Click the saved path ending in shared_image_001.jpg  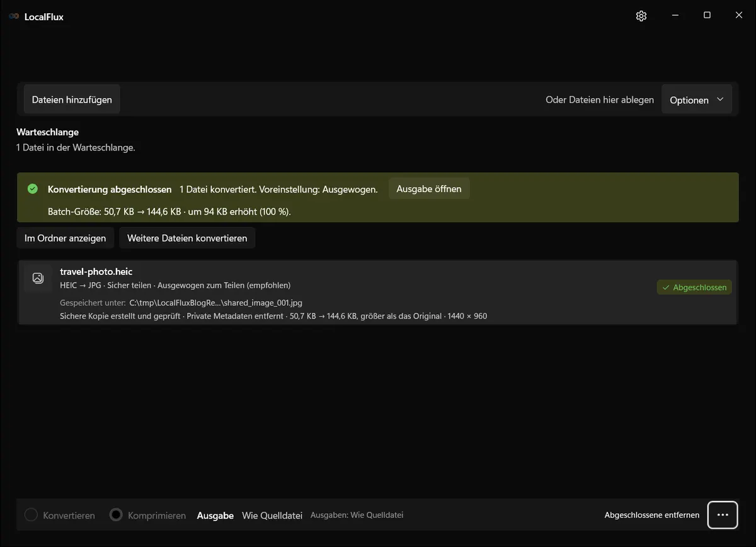coord(216,303)
